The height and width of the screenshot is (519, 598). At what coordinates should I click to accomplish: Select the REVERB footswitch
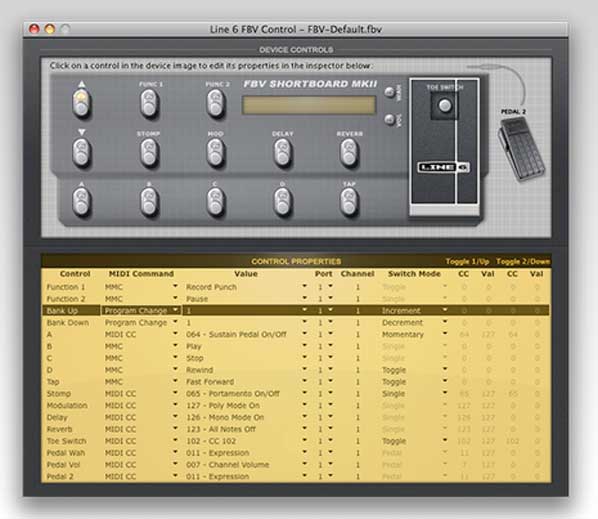point(349,153)
